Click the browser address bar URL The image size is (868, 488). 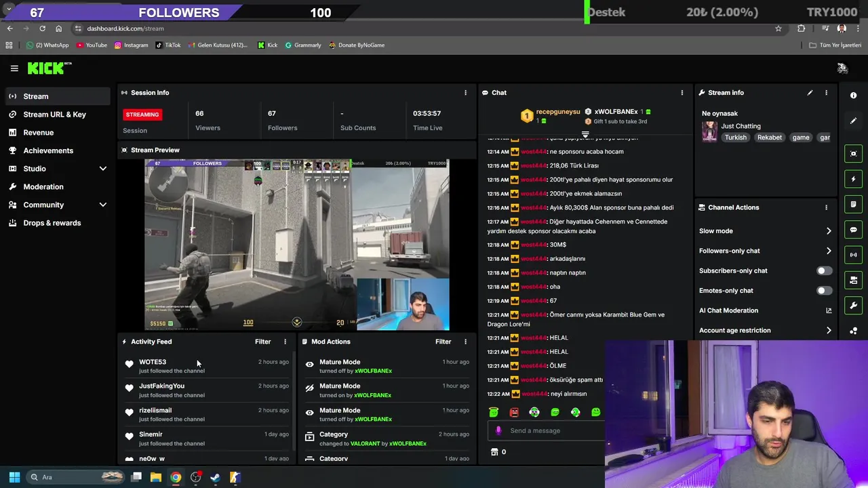(125, 28)
